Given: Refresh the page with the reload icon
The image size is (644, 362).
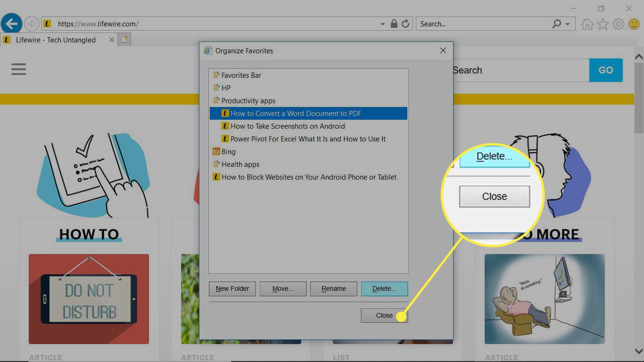Looking at the screenshot, I should click(405, 24).
